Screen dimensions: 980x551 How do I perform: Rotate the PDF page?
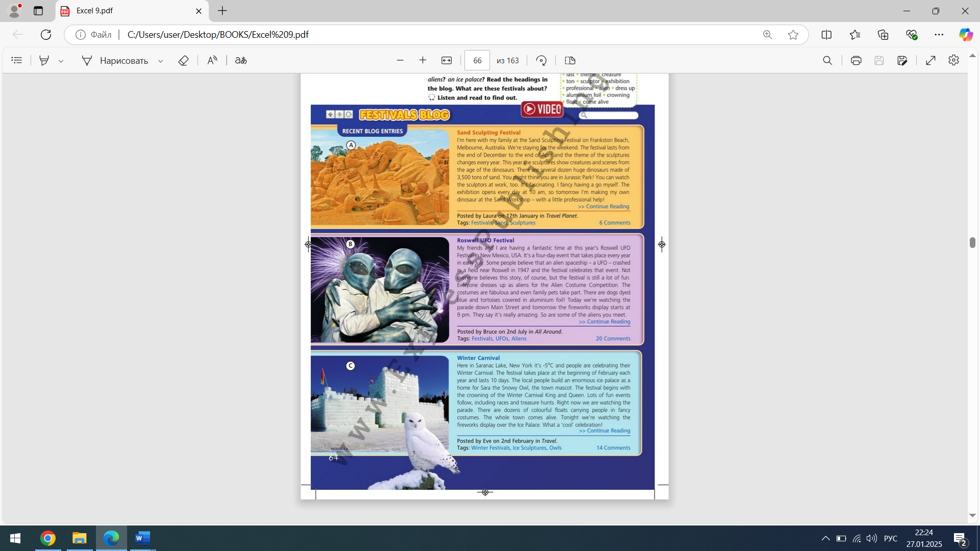(x=542, y=60)
